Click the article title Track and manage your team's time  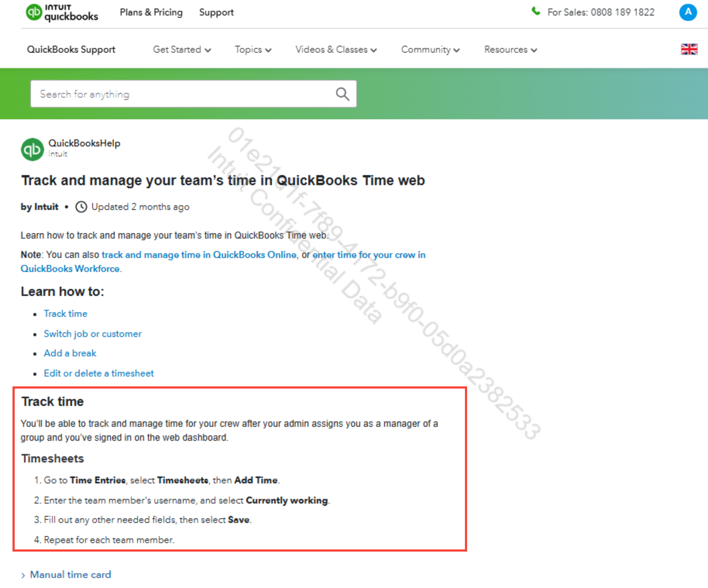tap(223, 180)
